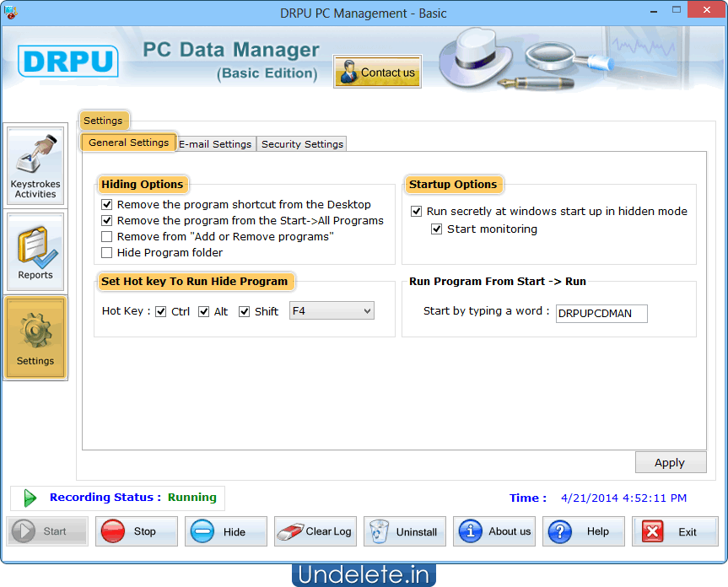Click the app icon in title bar
728x587 pixels.
click(10, 12)
